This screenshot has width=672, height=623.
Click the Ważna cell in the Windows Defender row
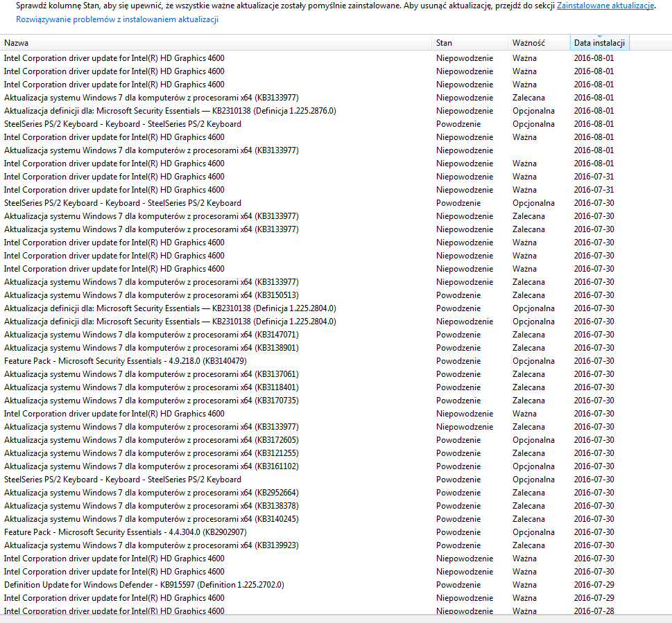coord(524,585)
